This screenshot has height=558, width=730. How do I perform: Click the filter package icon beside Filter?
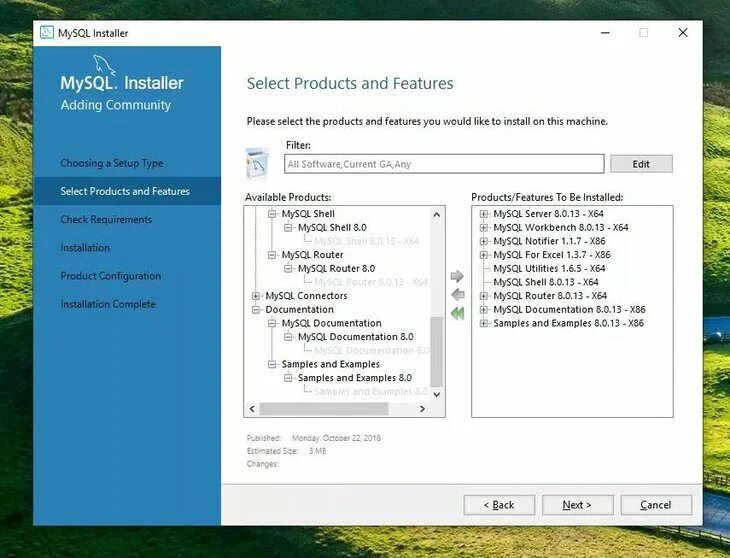click(x=257, y=163)
